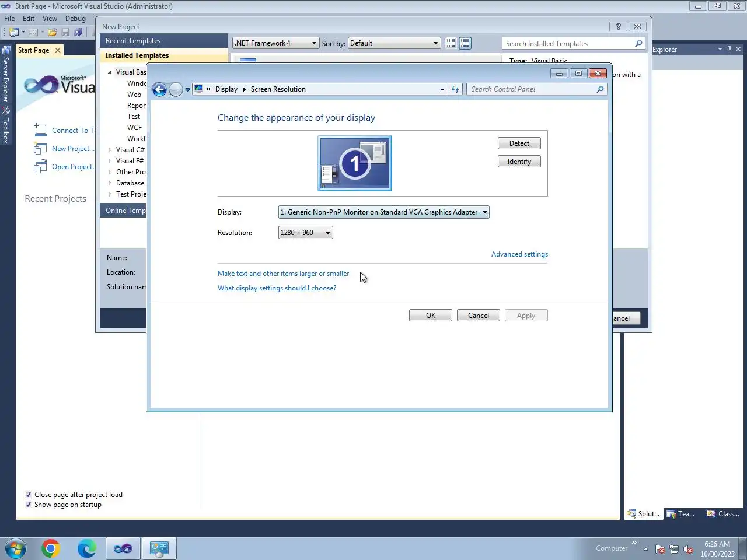Click the grayed Save disk icon in toolbar

pyautogui.click(x=65, y=32)
